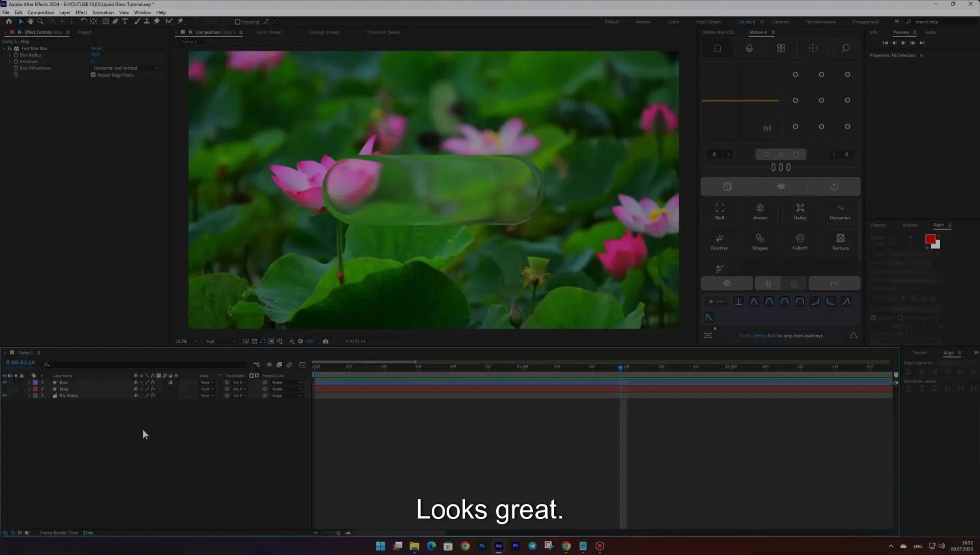
Task: Click the Null button in Motion panel
Action: (x=720, y=212)
